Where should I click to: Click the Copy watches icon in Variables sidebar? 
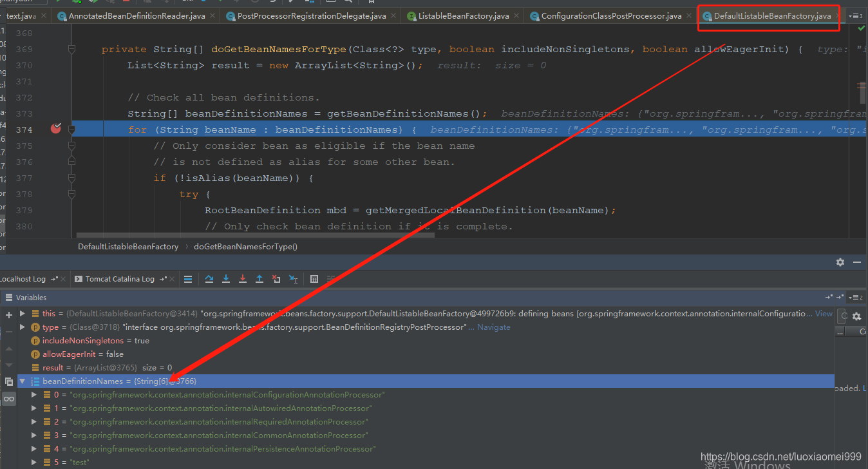pos(9,381)
